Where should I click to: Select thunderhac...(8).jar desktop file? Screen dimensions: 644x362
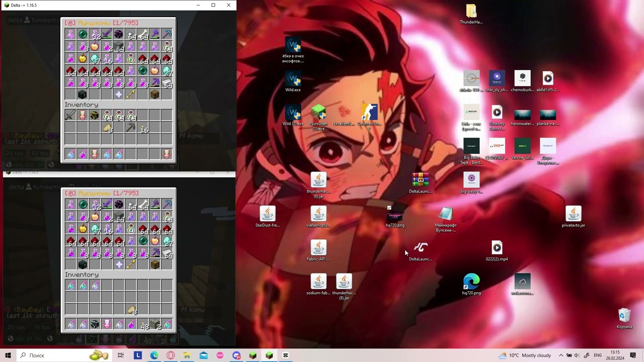344,287
